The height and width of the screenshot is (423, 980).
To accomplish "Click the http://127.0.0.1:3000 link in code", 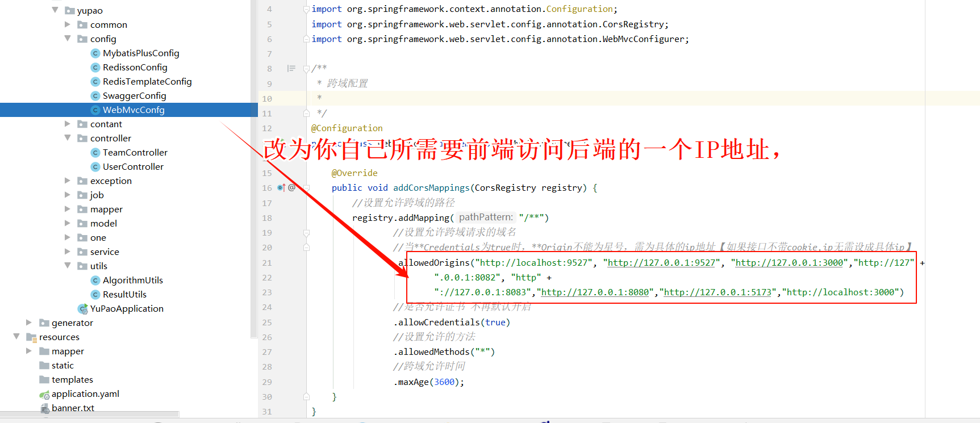I will pyautogui.click(x=789, y=263).
